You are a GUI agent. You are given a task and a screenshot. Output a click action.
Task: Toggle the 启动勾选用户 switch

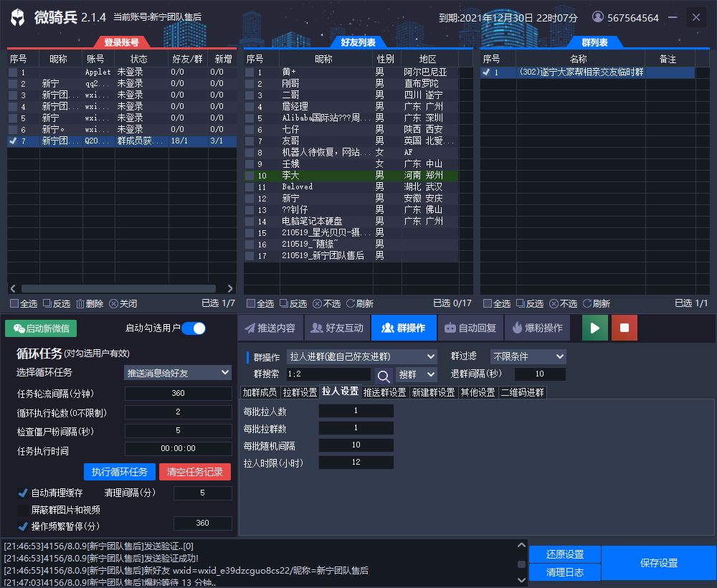coord(194,328)
